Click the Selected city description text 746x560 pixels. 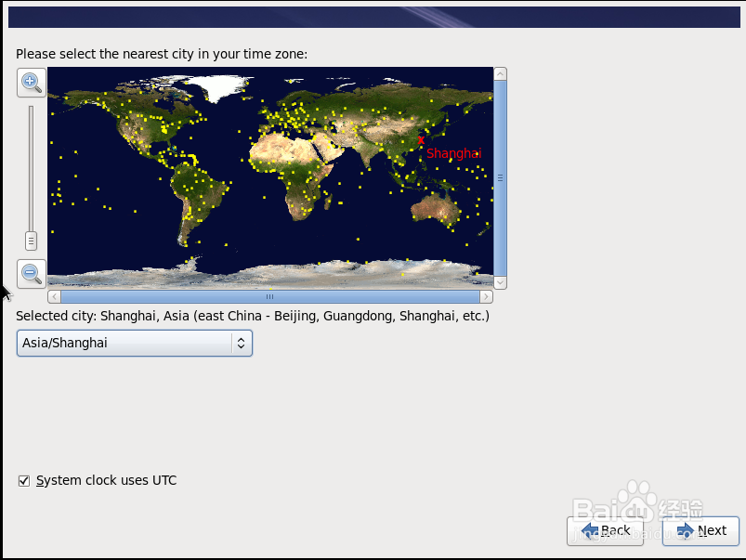pos(253,317)
